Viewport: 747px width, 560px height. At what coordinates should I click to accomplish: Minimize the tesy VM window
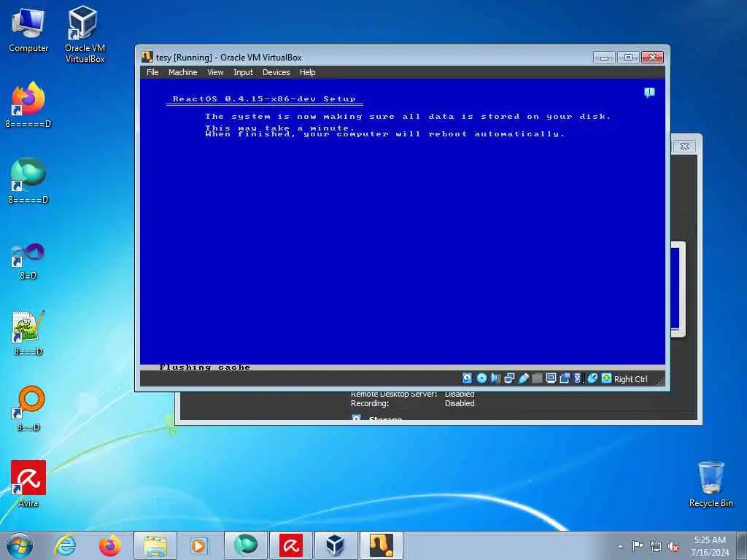pos(603,58)
